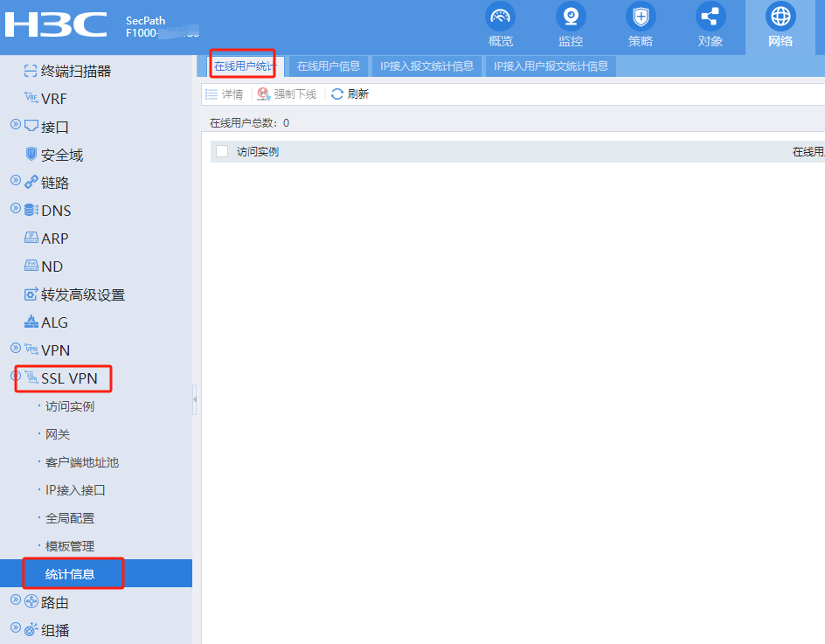The width and height of the screenshot is (825, 644).
Task: Click the 终端扫描器 menu label
Action: pos(76,71)
